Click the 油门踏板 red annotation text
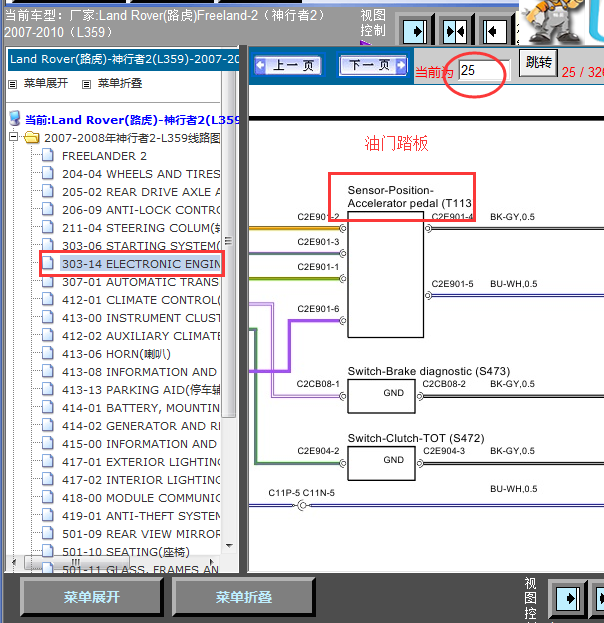The height and width of the screenshot is (623, 604). point(396,143)
